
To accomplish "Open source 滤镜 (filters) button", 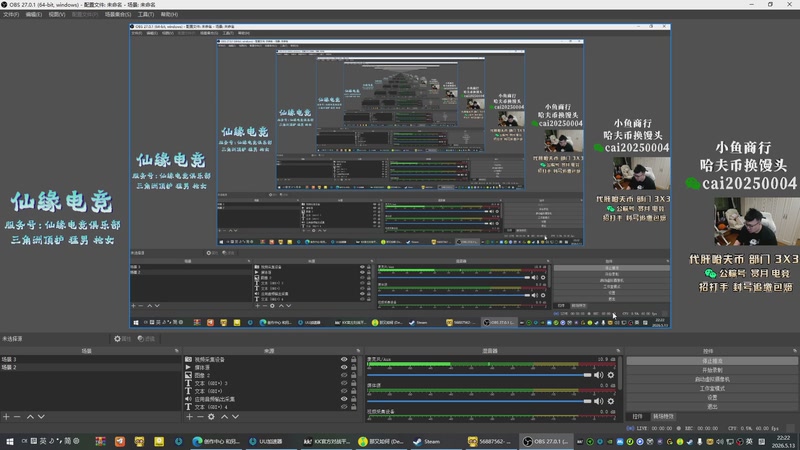I will [x=146, y=338].
